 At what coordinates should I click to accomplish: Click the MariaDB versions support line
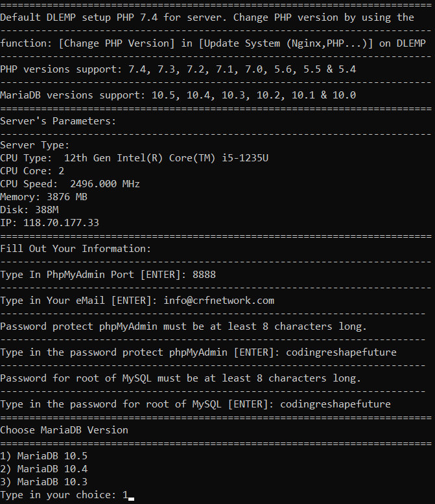click(x=178, y=95)
